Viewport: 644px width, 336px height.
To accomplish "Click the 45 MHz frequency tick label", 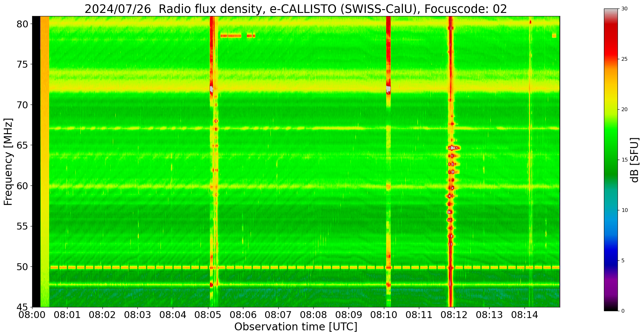I will [22, 307].
